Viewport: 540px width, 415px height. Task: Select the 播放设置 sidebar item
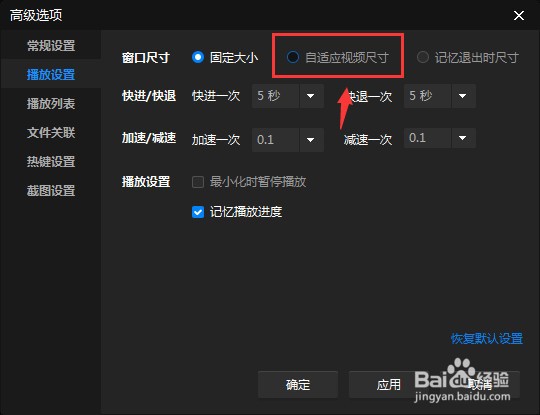point(51,74)
